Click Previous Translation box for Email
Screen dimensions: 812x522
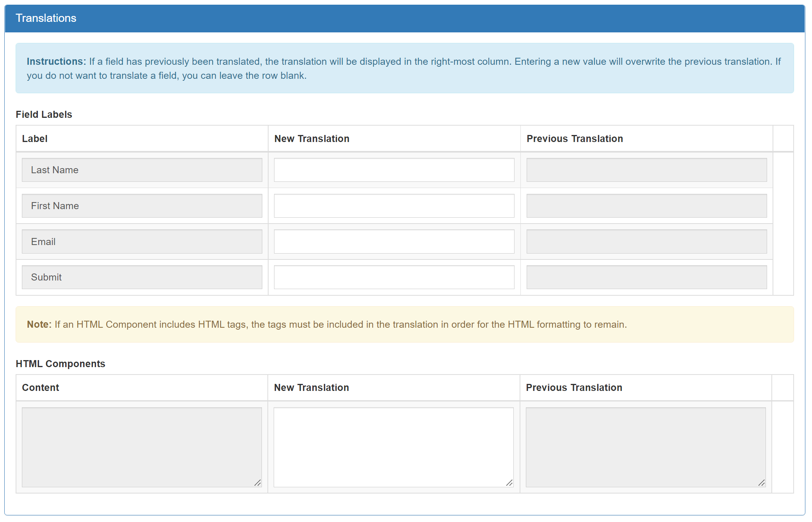point(646,241)
